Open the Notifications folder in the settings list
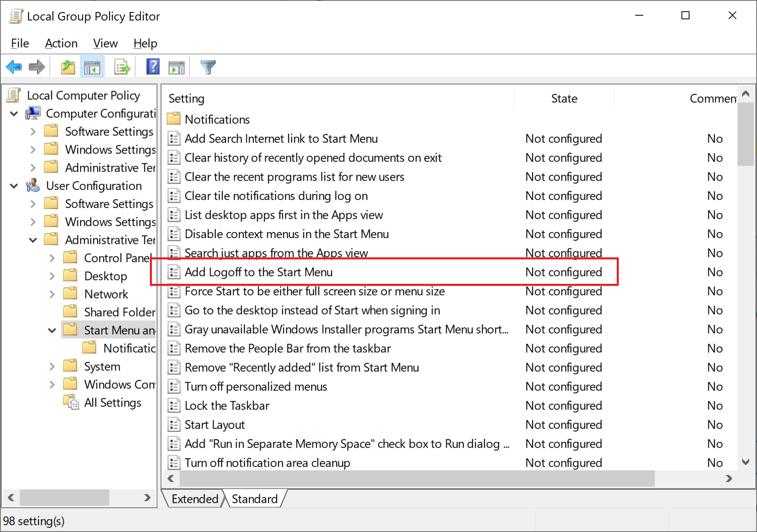757x532 pixels. (x=217, y=119)
